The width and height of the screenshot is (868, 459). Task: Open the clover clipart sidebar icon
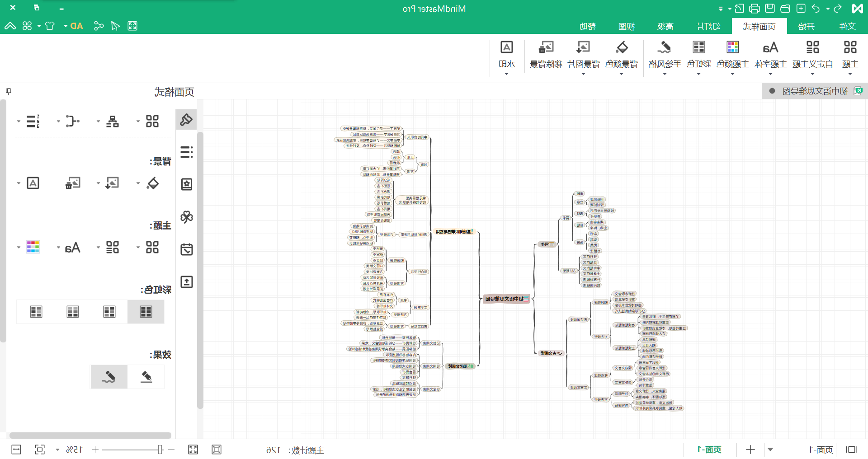pyautogui.click(x=186, y=217)
